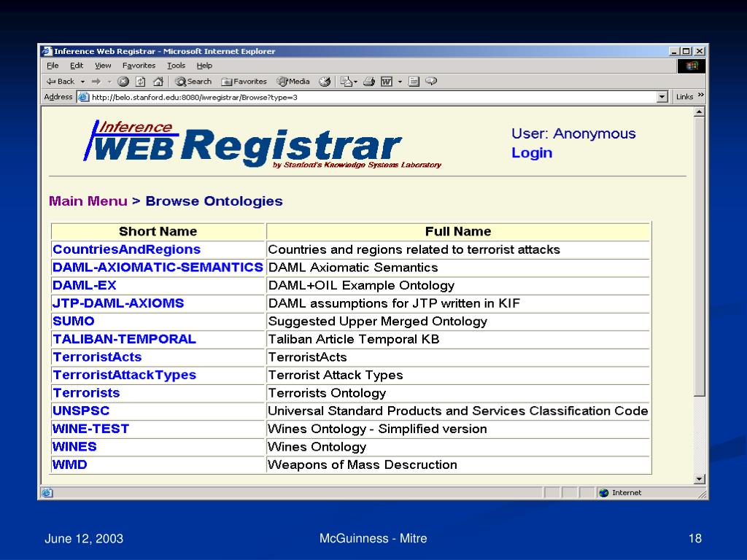
Task: Click the IE title bar window icon
Action: (46, 51)
